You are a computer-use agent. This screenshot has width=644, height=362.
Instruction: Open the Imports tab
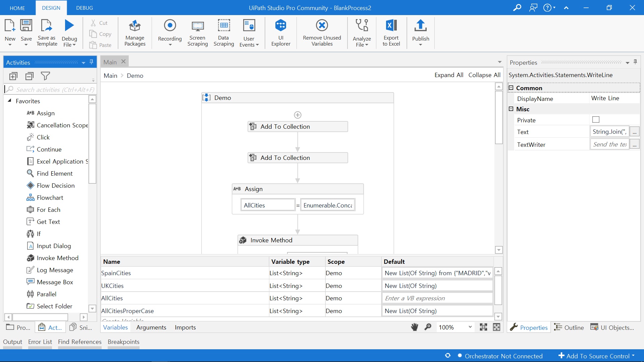(x=185, y=327)
